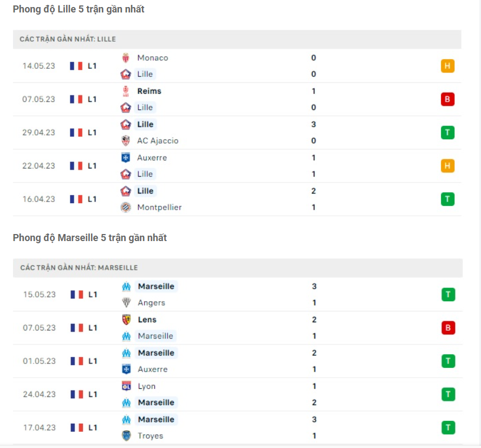Click the Reims team crest

tap(126, 91)
